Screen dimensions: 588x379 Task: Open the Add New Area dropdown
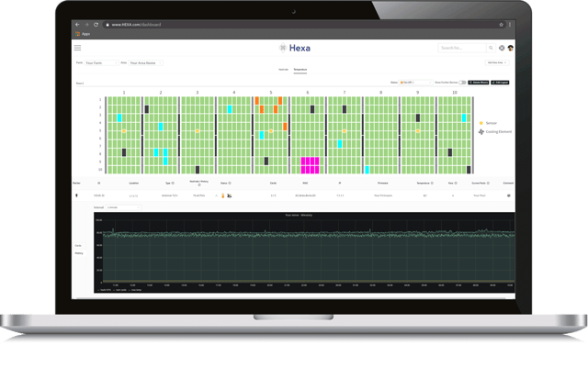pyautogui.click(x=497, y=62)
